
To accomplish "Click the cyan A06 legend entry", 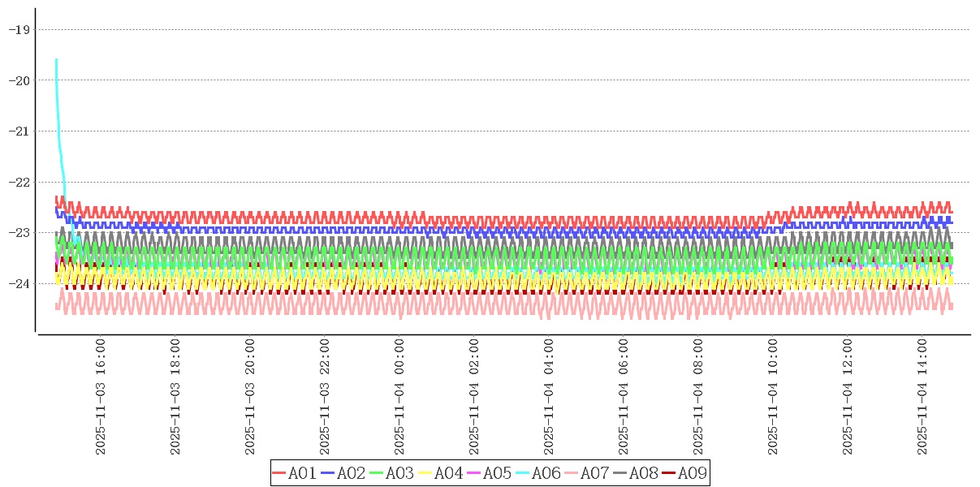I will (x=537, y=473).
